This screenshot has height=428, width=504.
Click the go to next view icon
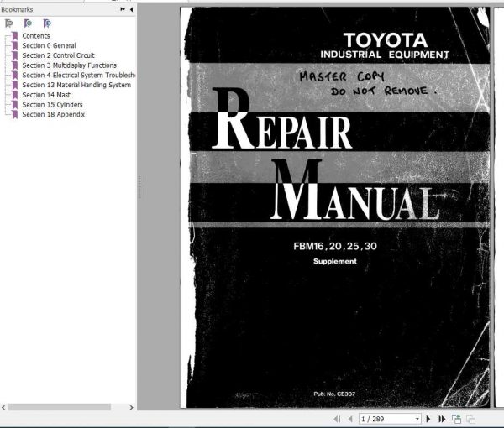(470, 419)
